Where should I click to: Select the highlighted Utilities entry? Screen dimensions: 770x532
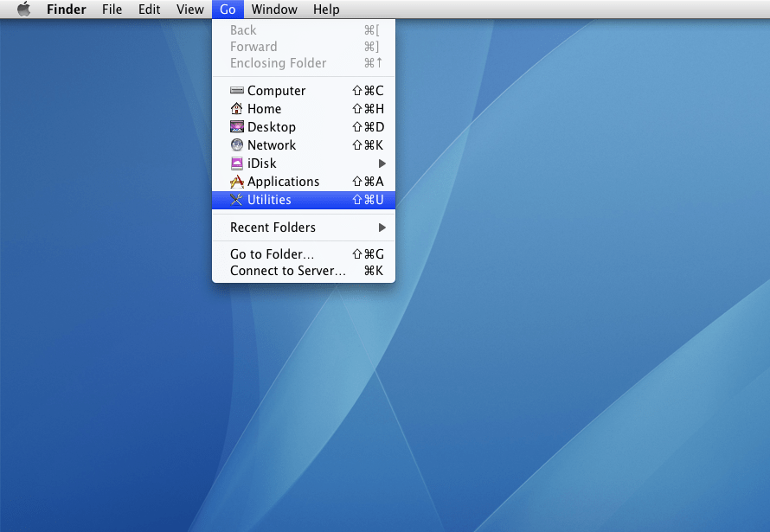point(304,200)
